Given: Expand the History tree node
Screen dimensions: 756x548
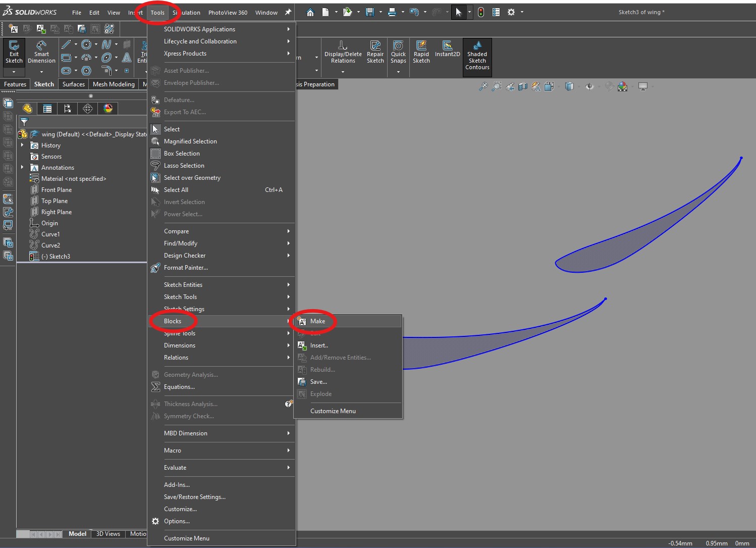Looking at the screenshot, I should pos(22,145).
